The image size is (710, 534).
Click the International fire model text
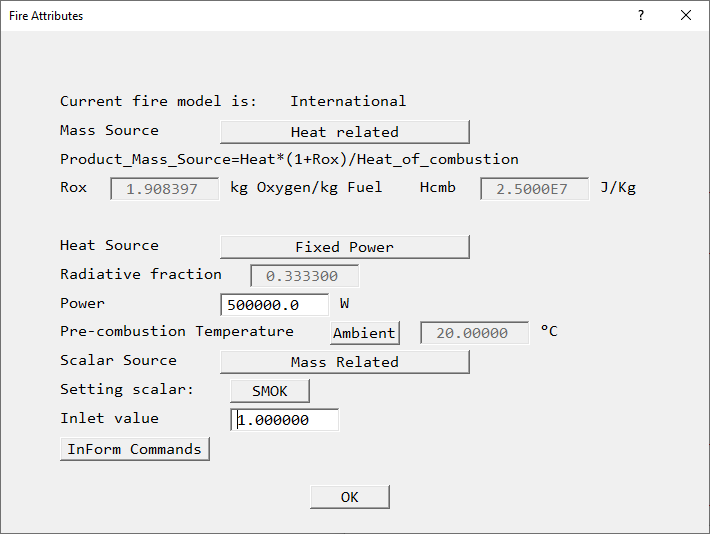[348, 101]
